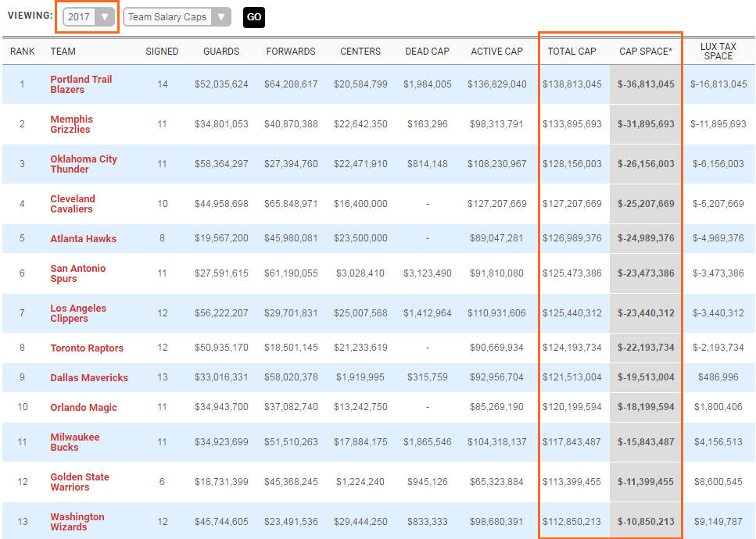756x539 pixels.
Task: Open the Team Salary Caps dropdown
Action: (177, 17)
